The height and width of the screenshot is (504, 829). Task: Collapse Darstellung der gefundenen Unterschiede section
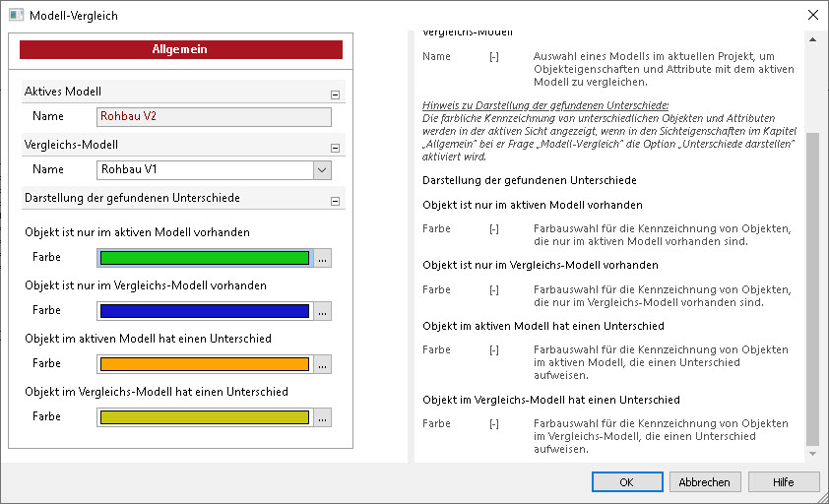335,201
